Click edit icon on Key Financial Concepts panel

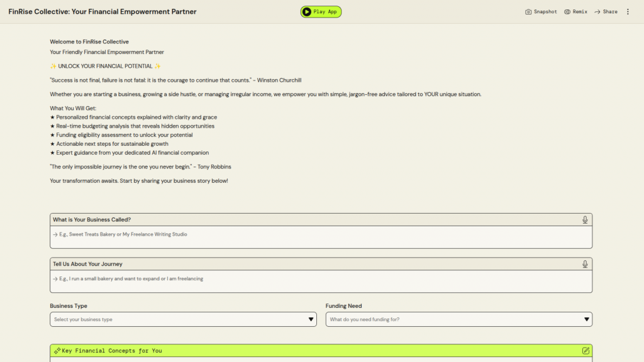(586, 351)
